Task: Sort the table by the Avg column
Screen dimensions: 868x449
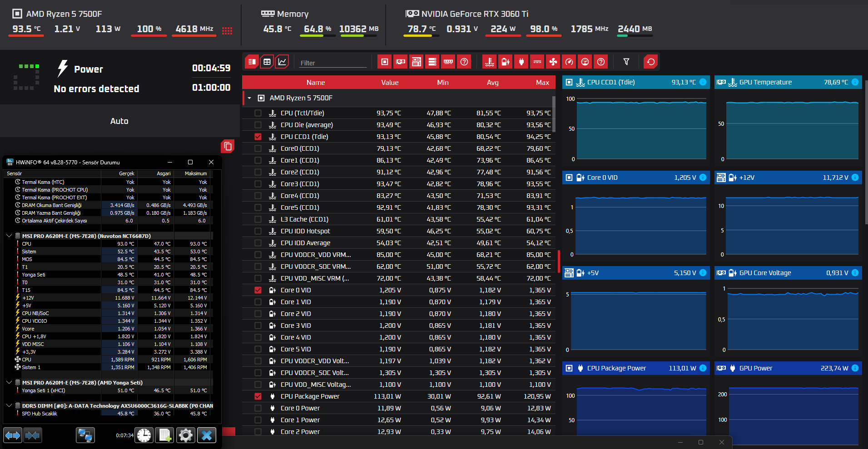Action: pyautogui.click(x=493, y=83)
